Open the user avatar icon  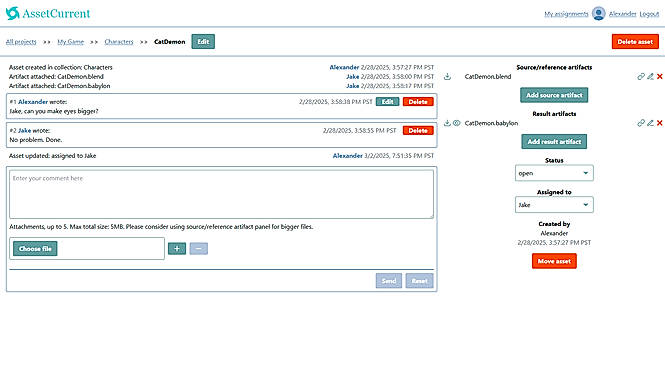598,14
